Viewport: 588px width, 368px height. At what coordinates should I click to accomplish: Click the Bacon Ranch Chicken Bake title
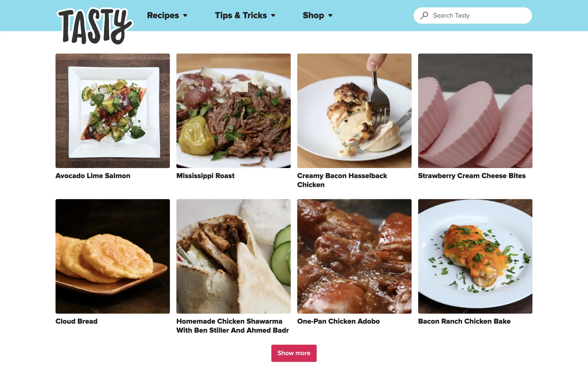tap(464, 321)
